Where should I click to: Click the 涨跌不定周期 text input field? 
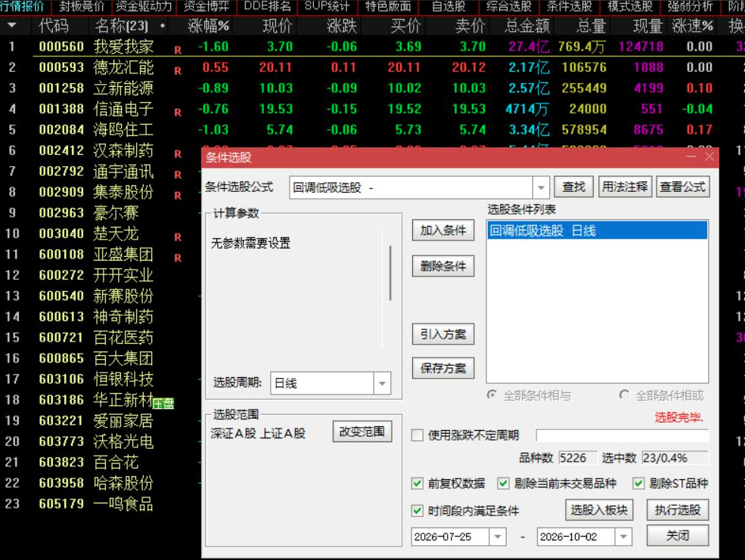pos(622,435)
